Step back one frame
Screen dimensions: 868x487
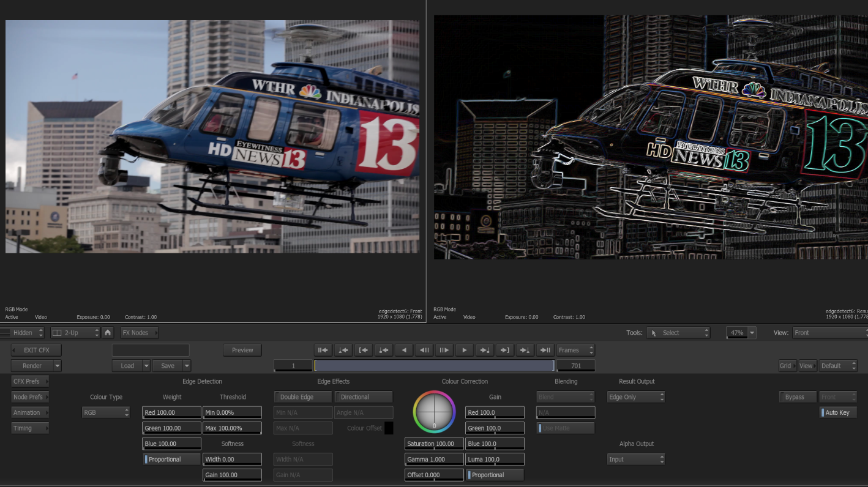click(424, 350)
